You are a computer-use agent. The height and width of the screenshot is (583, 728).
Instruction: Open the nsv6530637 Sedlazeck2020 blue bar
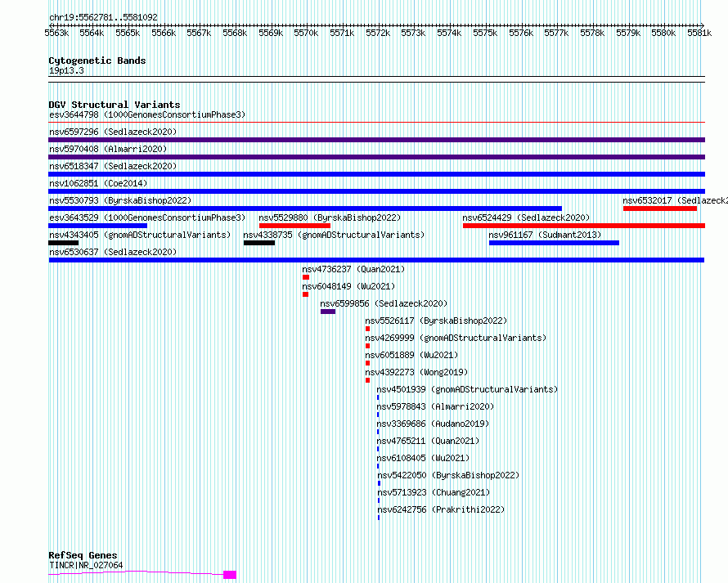pos(376,260)
